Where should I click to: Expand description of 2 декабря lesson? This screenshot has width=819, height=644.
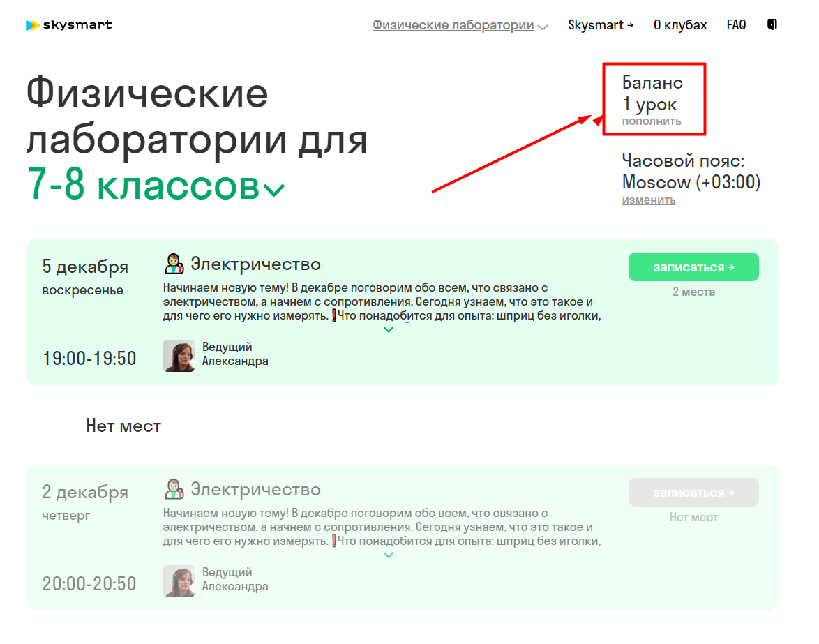coord(388,555)
